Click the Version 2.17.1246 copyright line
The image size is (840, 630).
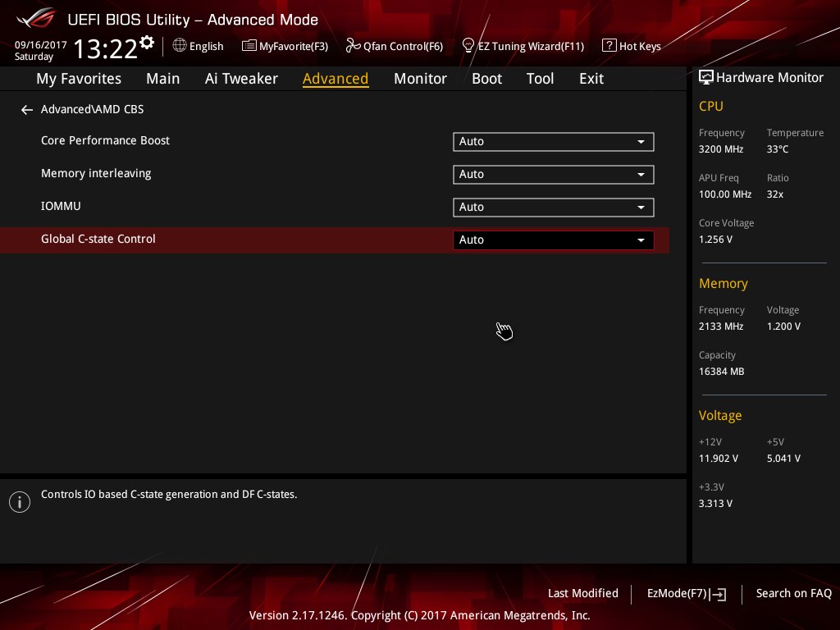(x=419, y=615)
